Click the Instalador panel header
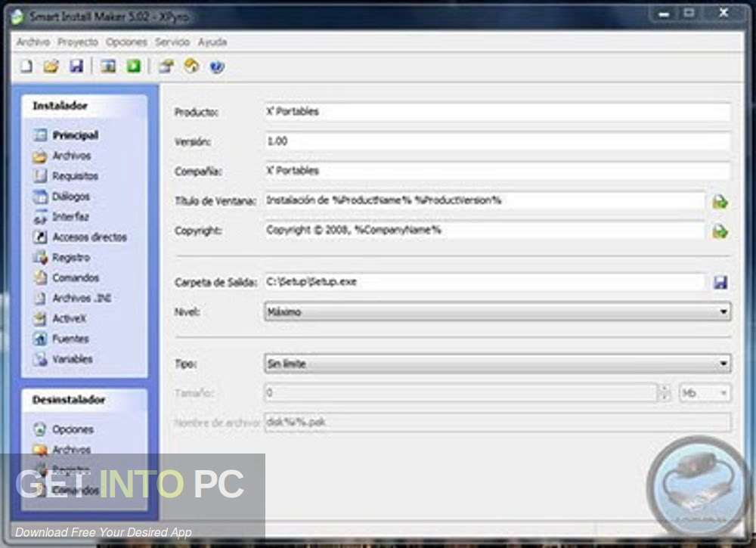This screenshot has width=756, height=548. 85,106
